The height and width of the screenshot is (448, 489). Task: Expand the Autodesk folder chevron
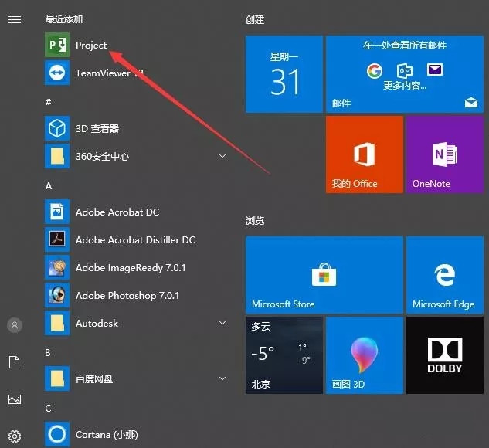[x=222, y=323]
